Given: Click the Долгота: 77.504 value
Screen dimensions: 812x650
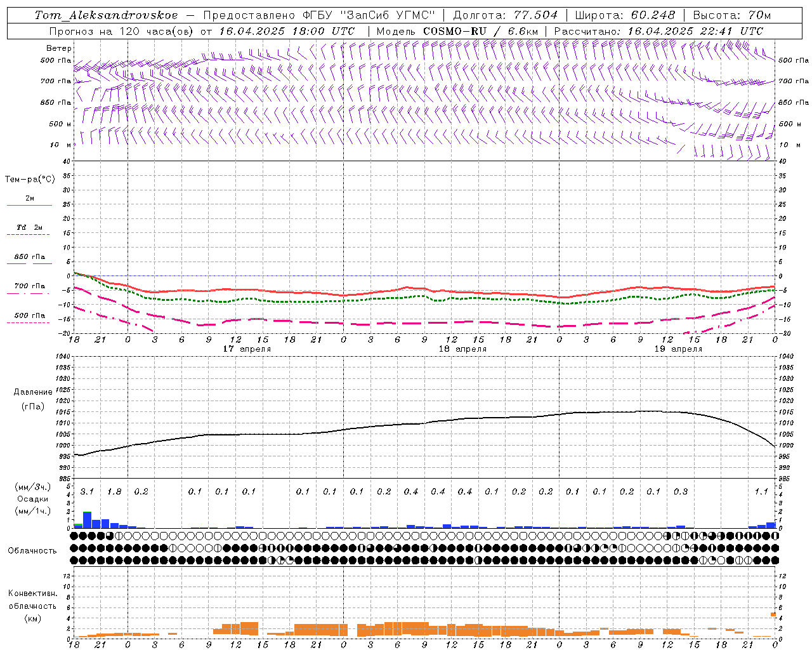Looking at the screenshot, I should (x=505, y=15).
